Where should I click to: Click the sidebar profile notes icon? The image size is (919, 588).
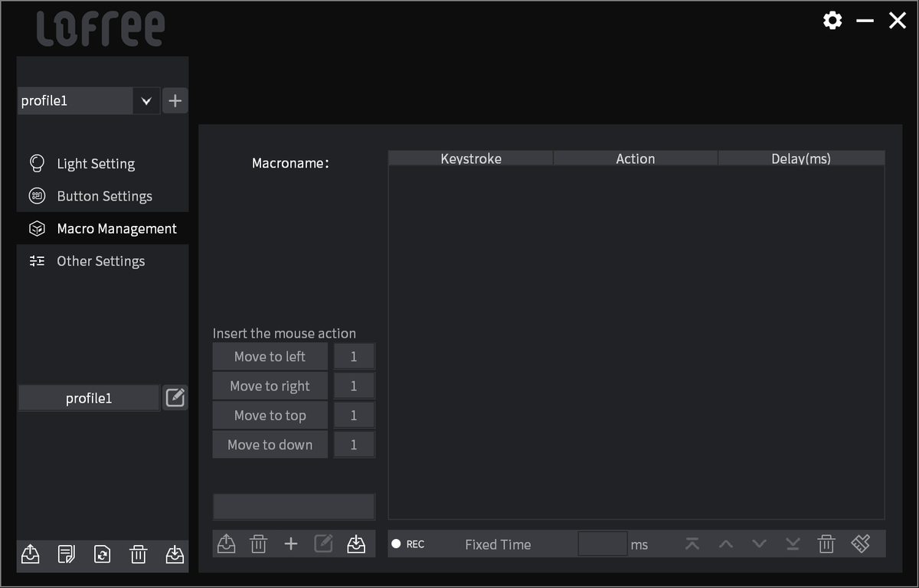point(66,554)
